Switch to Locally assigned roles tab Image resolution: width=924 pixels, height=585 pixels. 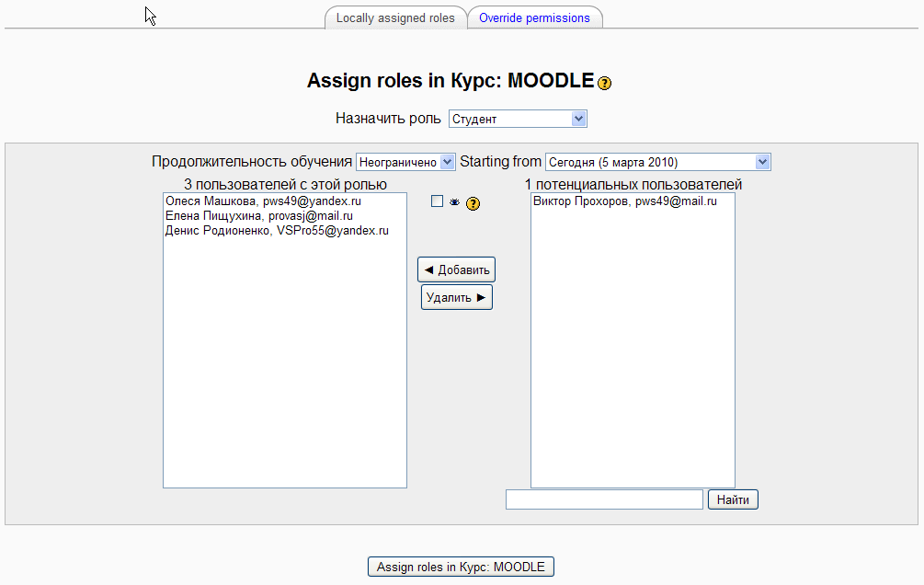tap(395, 17)
